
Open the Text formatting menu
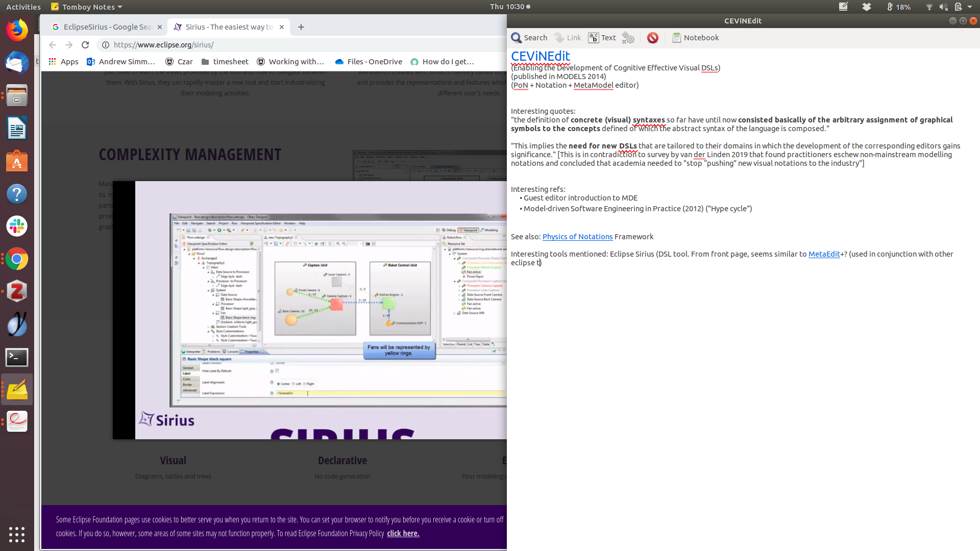coord(602,38)
